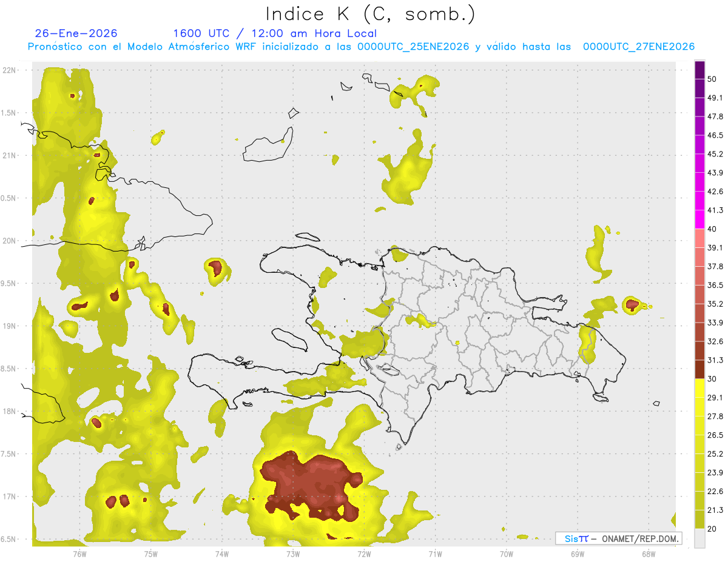The height and width of the screenshot is (562, 728).
Task: Click the longitude label '71W'
Action: (x=435, y=554)
